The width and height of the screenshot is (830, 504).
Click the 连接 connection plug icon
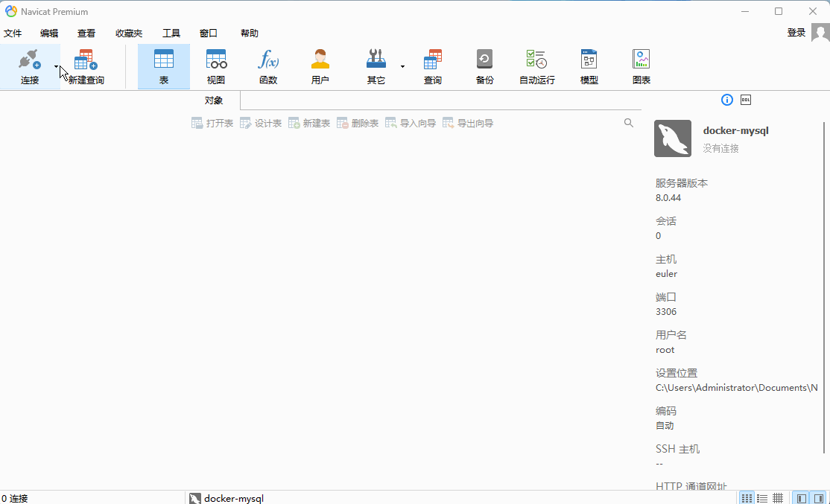(x=30, y=60)
